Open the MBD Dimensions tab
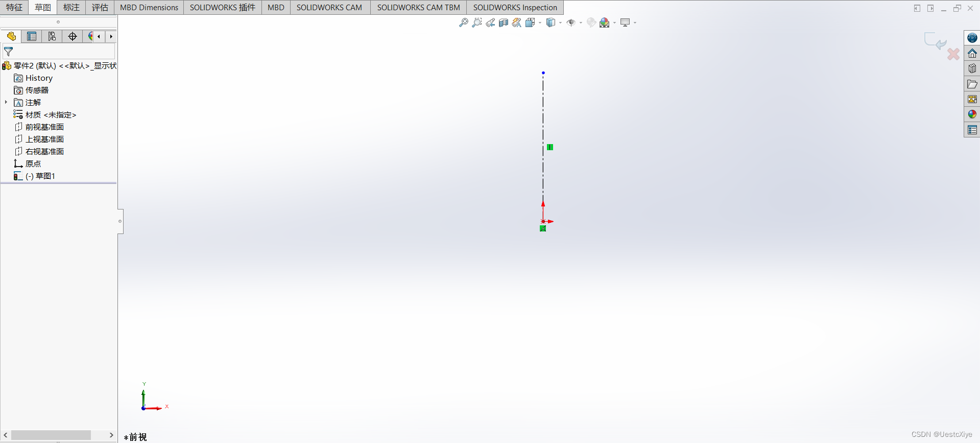 point(149,7)
